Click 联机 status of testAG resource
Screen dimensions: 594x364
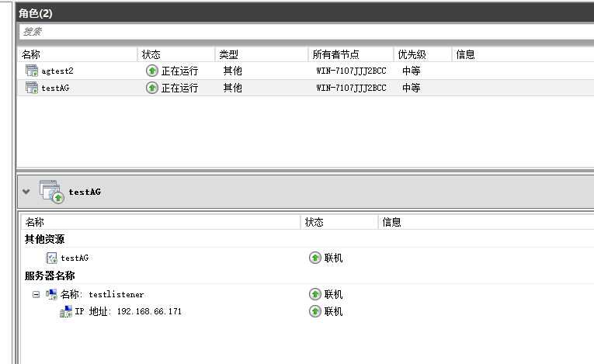click(x=333, y=258)
